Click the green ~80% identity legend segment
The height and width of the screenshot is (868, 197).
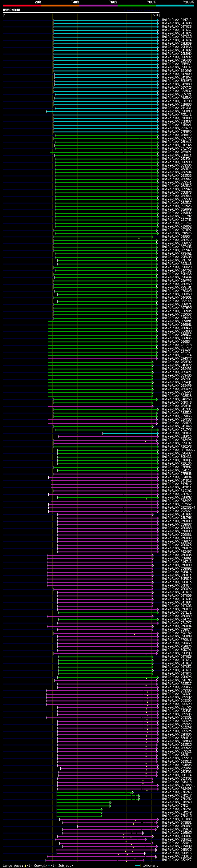137,6
